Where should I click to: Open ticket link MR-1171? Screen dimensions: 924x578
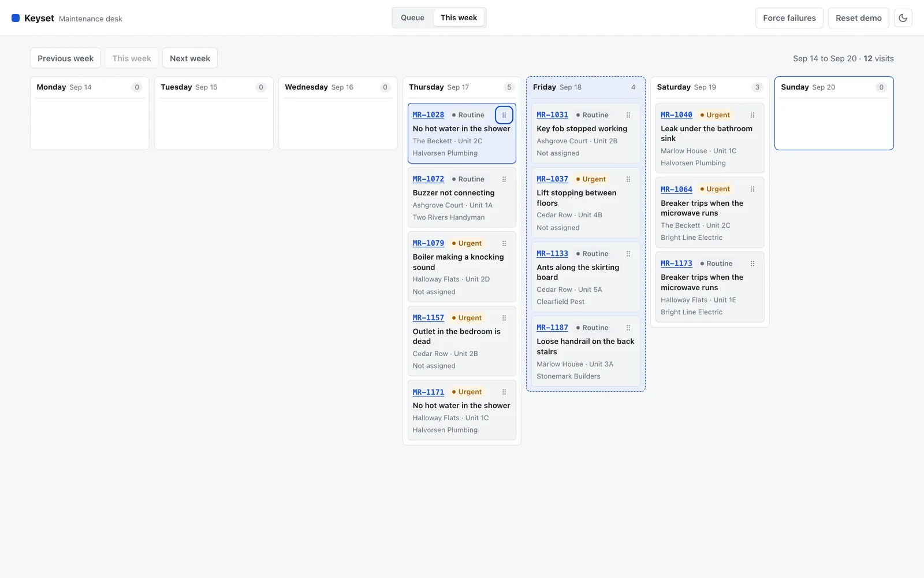tap(428, 392)
